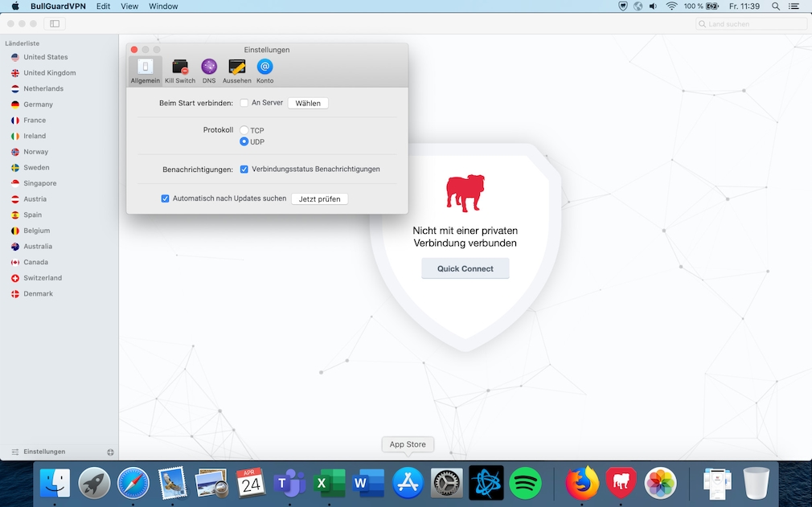Select the TCP protocol radio button
Viewport: 812px width, 507px height.
[x=244, y=129]
